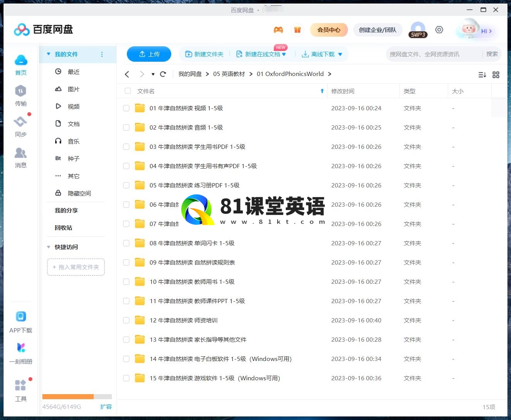Click the SVIP user avatar
Viewport: 511px width, 420px height.
418,30
